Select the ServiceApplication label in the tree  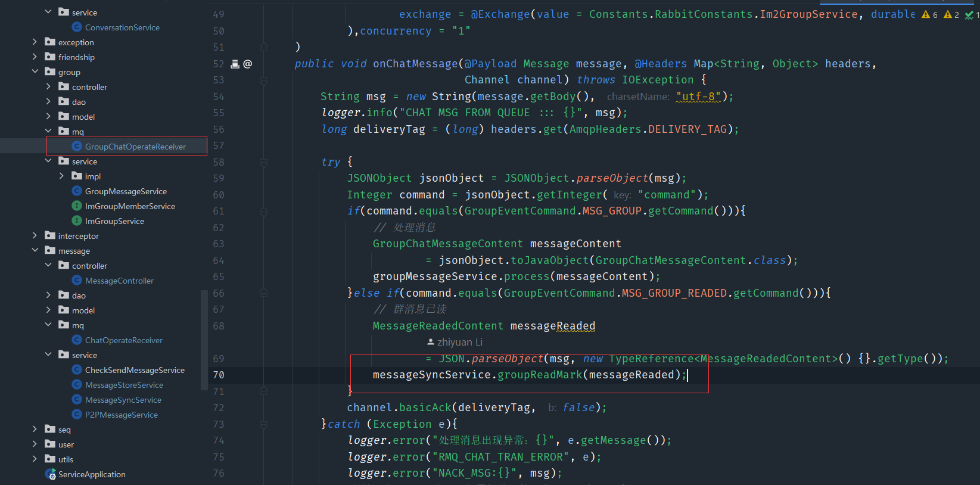click(x=92, y=474)
